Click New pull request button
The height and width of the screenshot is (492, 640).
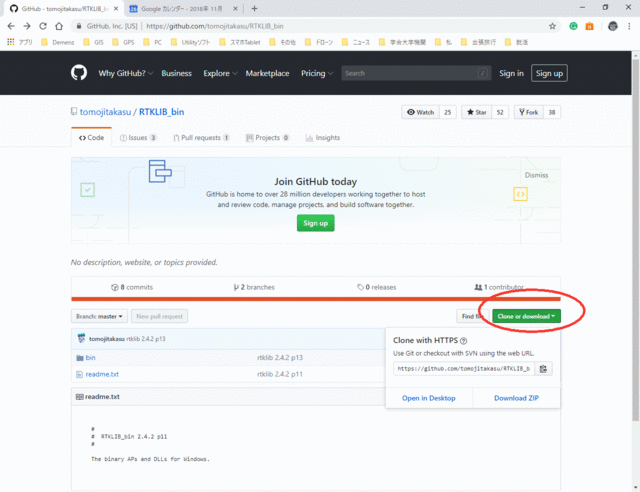[x=160, y=316]
